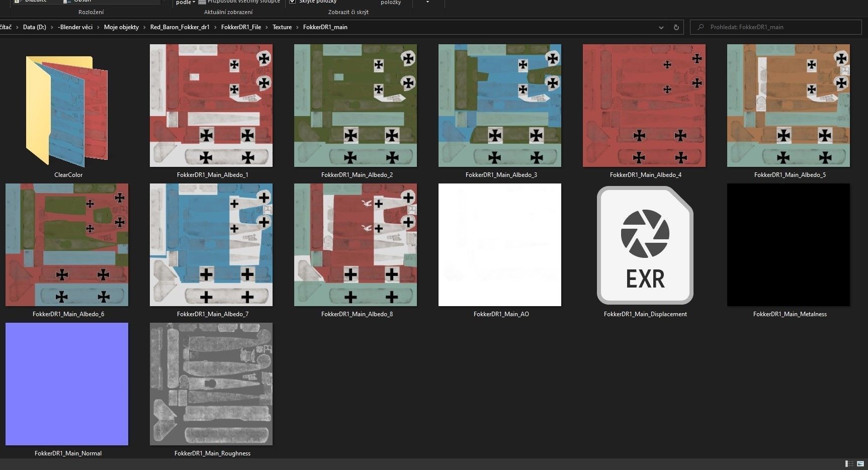
Task: Select the FokkerDR1_Main_Albedo_8 thumbnail
Action: (356, 245)
